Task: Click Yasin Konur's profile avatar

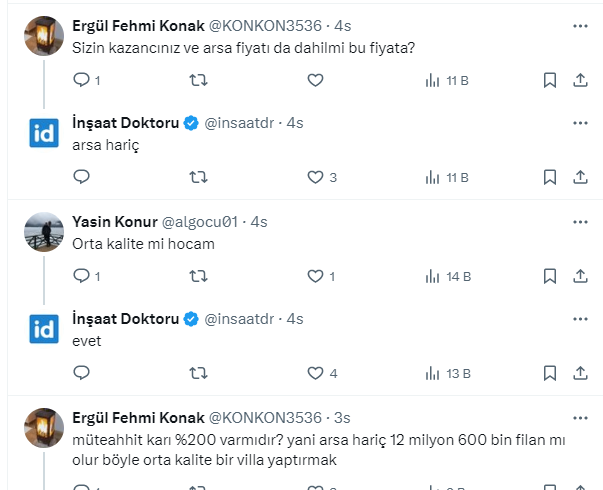Action: (x=44, y=232)
